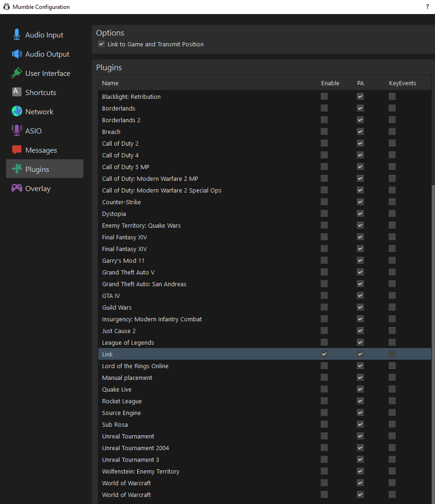Uncheck Link to Game and Transmit Position
Viewport: 435px width, 504px height.
pyautogui.click(x=101, y=44)
